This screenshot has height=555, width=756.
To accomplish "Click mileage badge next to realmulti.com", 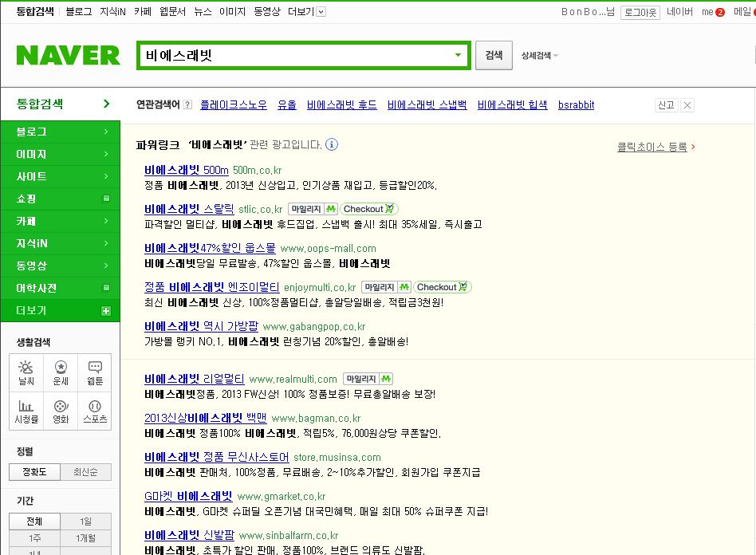I will pyautogui.click(x=368, y=379).
